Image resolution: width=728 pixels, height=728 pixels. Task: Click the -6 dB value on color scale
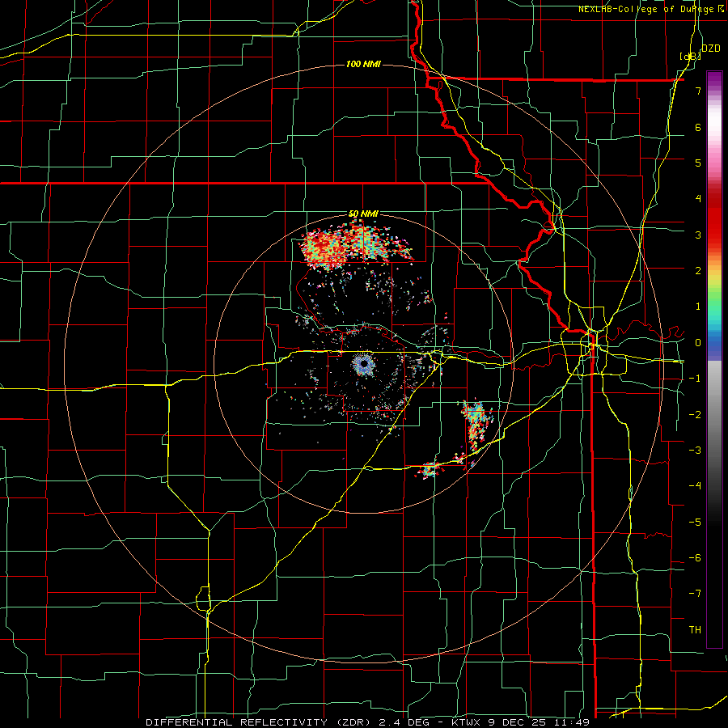(x=695, y=558)
